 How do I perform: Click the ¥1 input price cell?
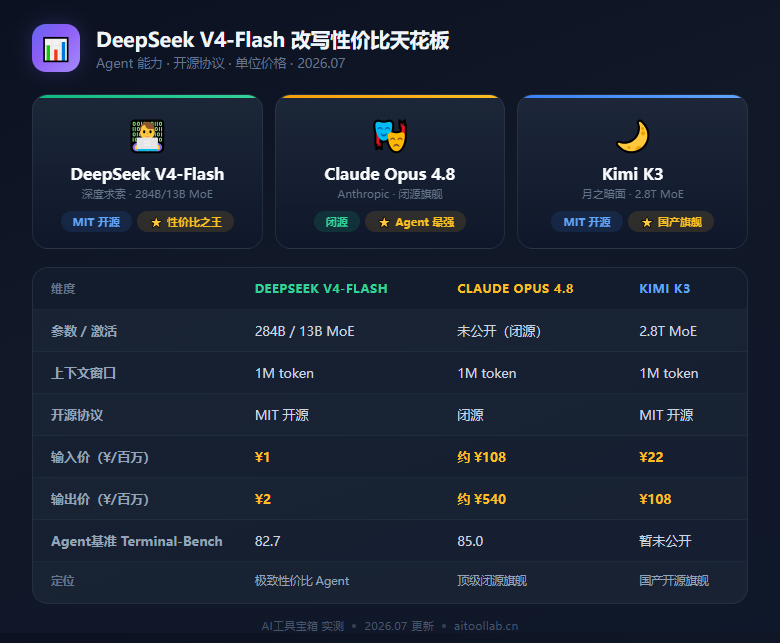click(x=262, y=457)
